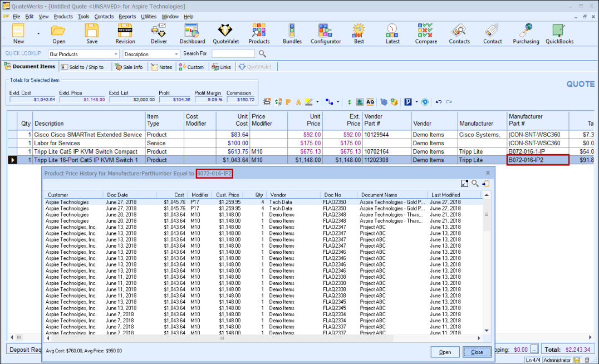Click the Search For input field
This screenshot has height=364, width=599.
click(x=233, y=54)
